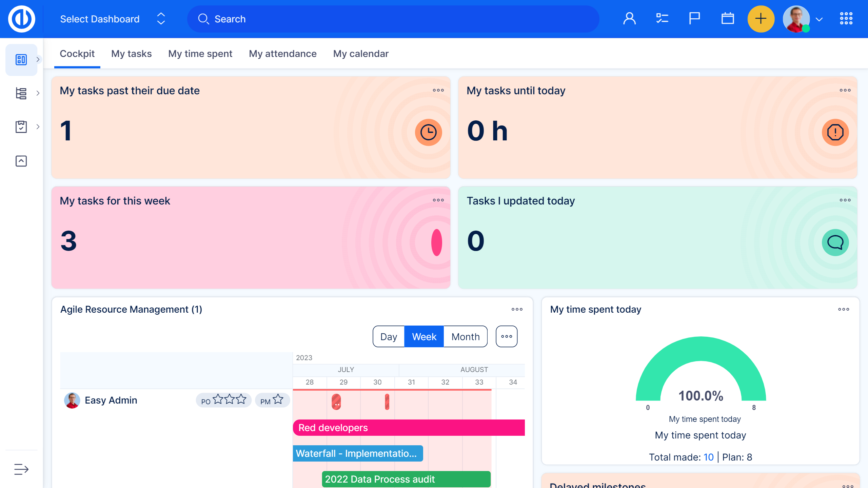
Task: Open the task checklist icon in header
Action: click(662, 19)
